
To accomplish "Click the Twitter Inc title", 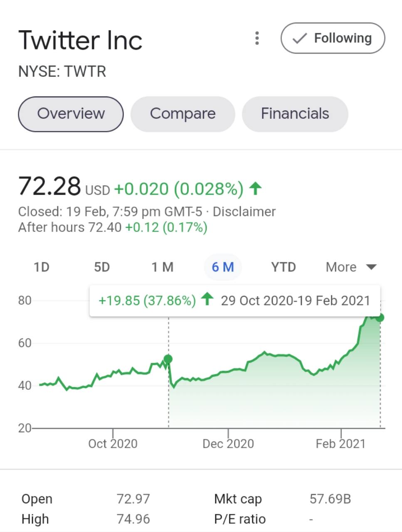I will (80, 40).
